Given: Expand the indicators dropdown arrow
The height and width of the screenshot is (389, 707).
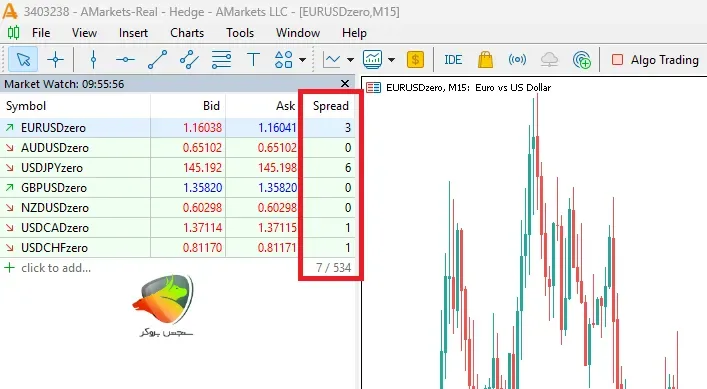Looking at the screenshot, I should pos(391,59).
